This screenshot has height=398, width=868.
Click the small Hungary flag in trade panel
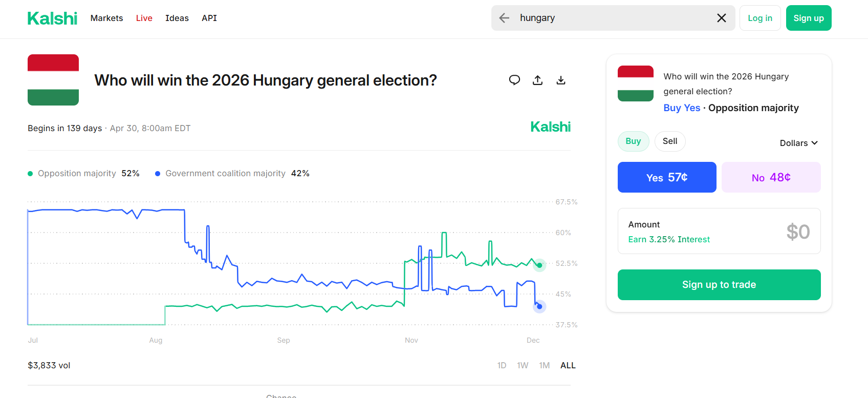pyautogui.click(x=635, y=83)
